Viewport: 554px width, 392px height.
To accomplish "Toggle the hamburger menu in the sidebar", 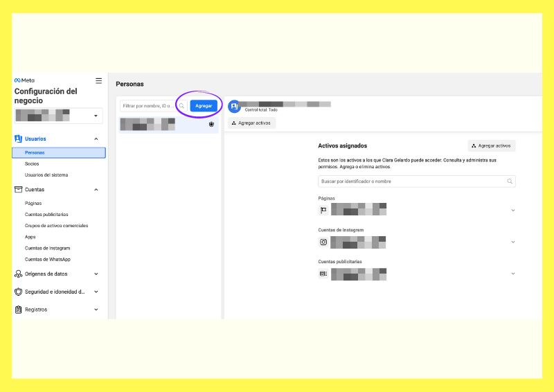I will (98, 80).
